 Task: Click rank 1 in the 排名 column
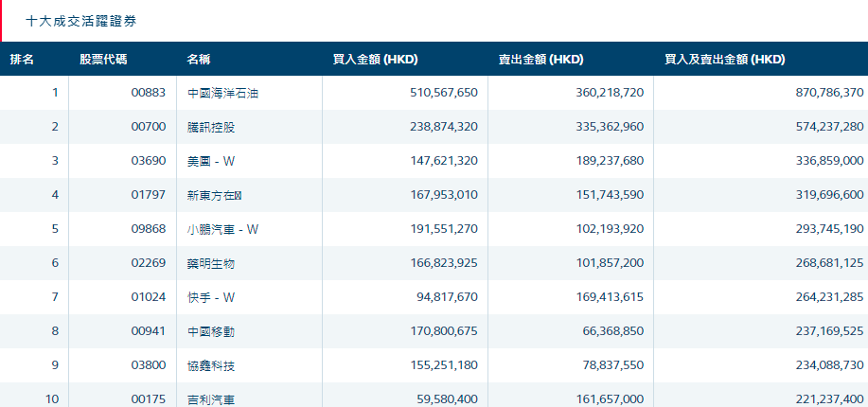pyautogui.click(x=55, y=93)
